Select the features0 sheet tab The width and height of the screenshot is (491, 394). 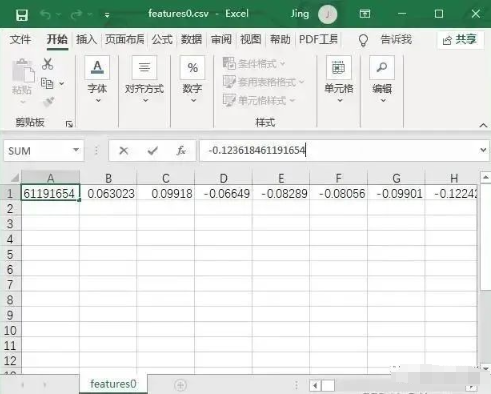click(113, 384)
